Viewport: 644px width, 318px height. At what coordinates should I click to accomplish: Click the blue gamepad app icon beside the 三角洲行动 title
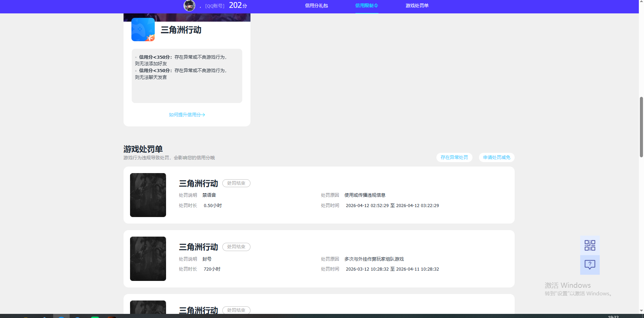pos(143,30)
